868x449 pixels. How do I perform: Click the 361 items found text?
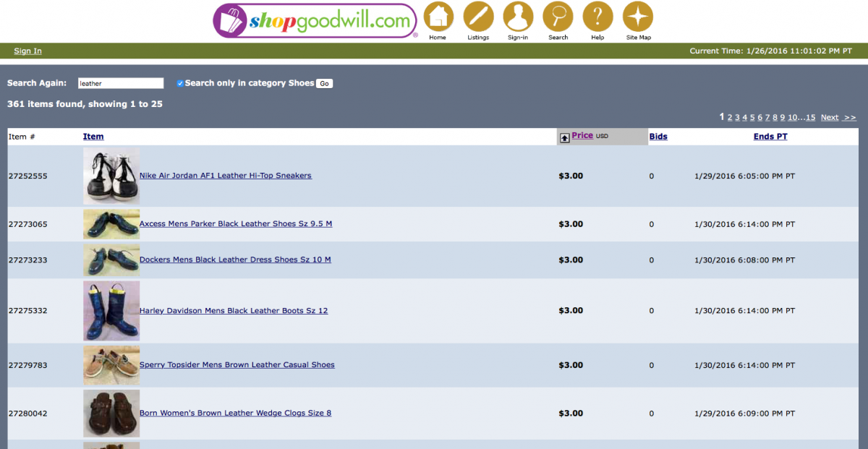(85, 104)
